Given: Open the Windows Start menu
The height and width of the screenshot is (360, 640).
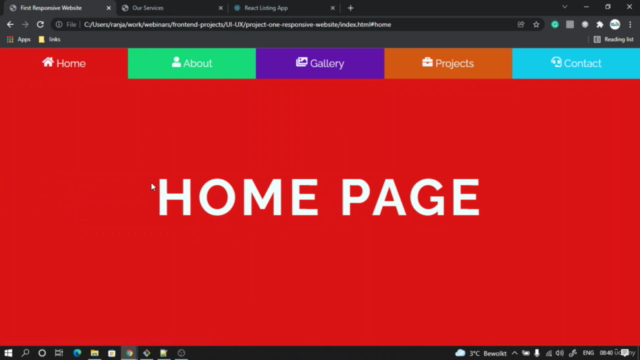Looking at the screenshot, I should 8,353.
